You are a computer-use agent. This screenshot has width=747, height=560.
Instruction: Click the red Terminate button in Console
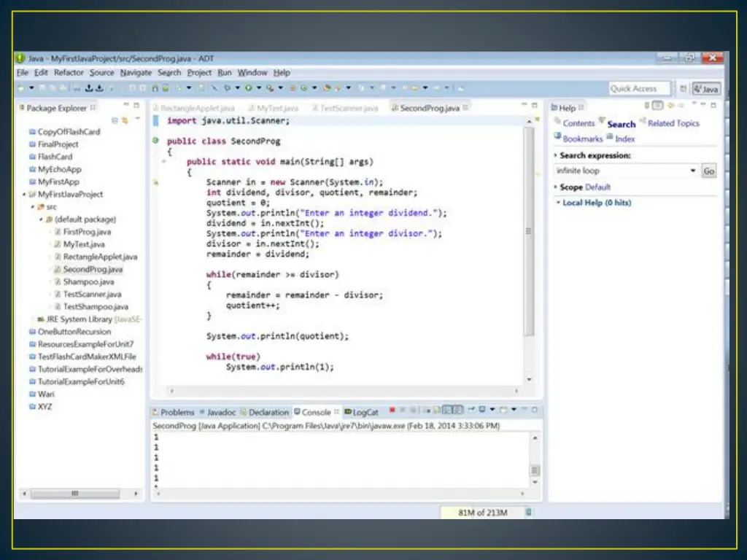pyautogui.click(x=392, y=410)
